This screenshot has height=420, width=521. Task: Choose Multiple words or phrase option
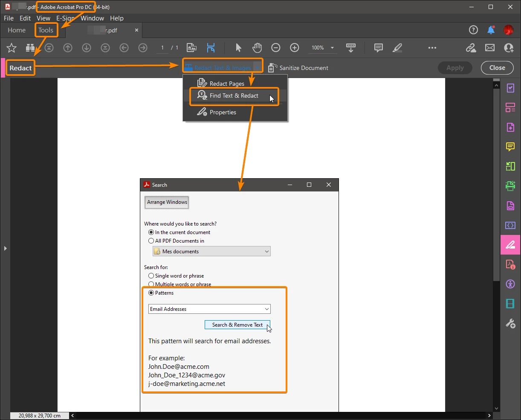click(151, 284)
